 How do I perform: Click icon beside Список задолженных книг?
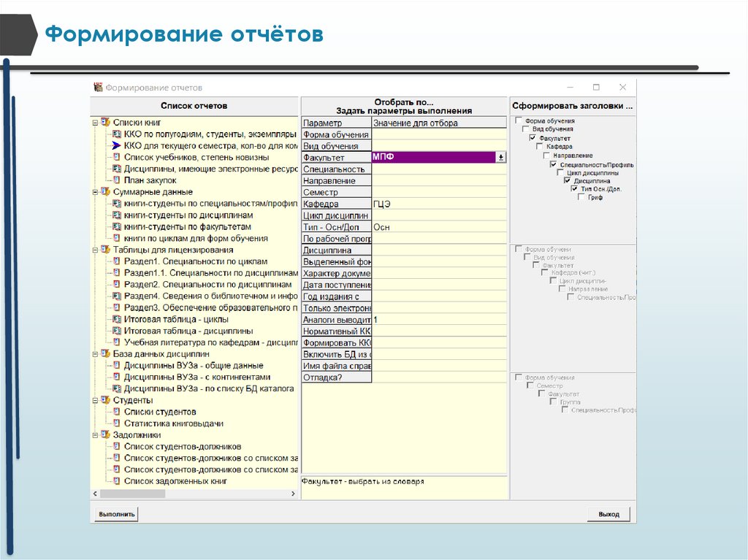click(116, 481)
